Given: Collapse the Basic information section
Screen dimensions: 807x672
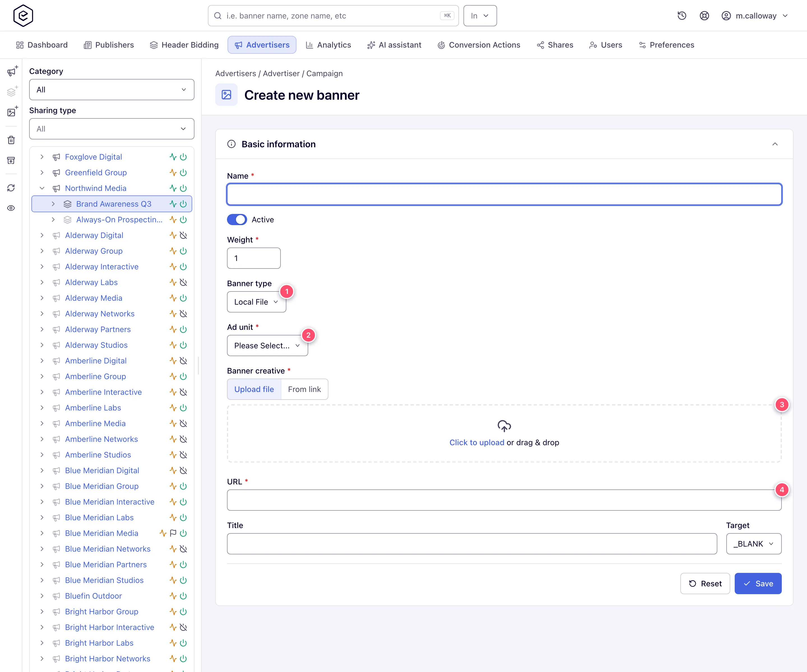Looking at the screenshot, I should pos(775,144).
